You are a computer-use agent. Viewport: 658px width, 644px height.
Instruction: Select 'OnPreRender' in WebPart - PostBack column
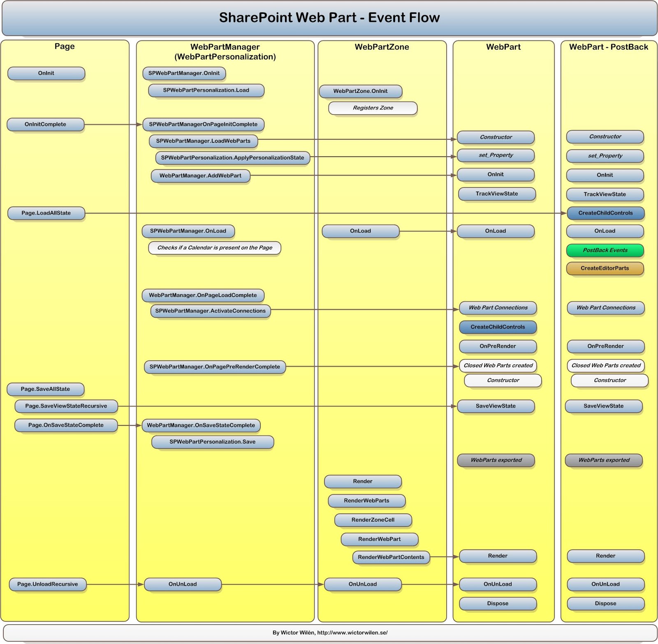606,346
